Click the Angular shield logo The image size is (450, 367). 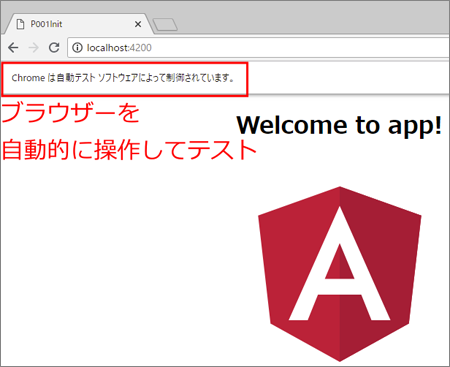[340, 274]
